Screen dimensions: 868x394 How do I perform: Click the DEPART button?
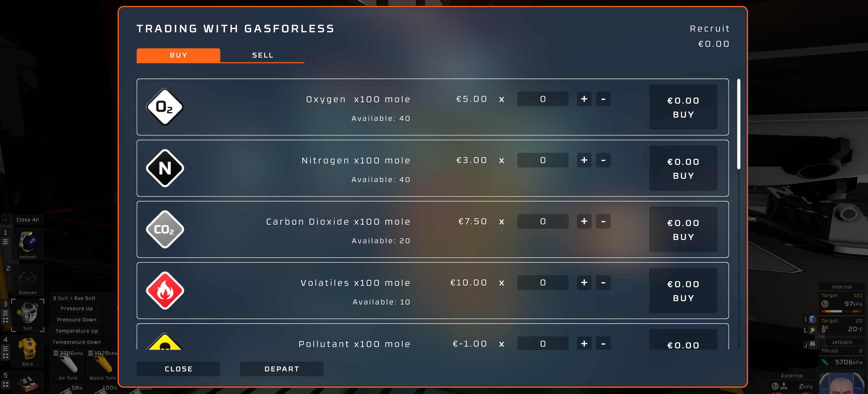coord(282,369)
